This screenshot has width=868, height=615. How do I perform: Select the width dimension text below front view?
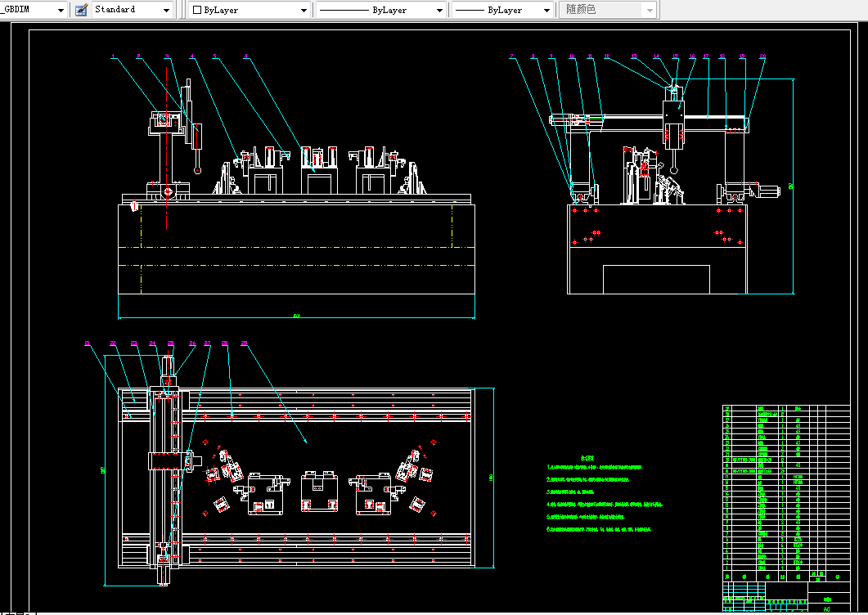(296, 316)
